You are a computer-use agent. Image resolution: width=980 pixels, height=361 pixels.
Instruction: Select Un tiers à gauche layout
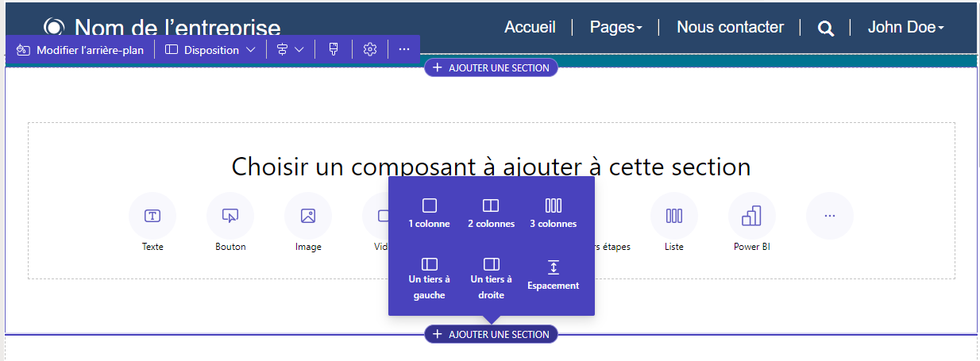pos(429,278)
